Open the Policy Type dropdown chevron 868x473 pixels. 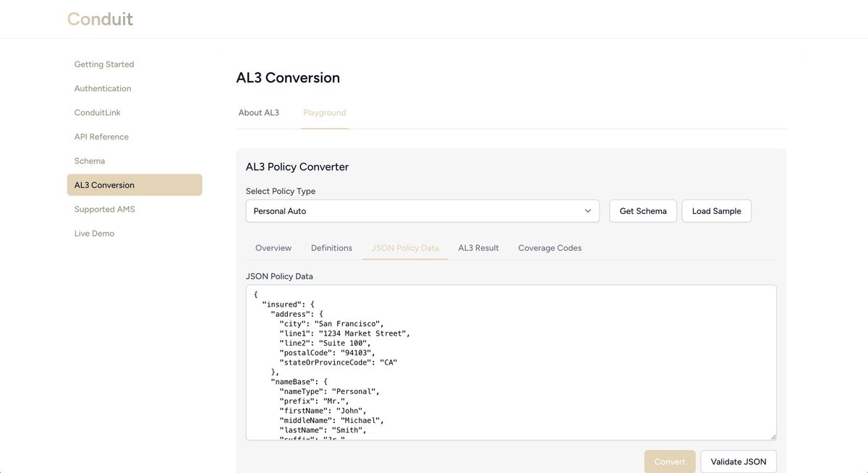point(587,210)
